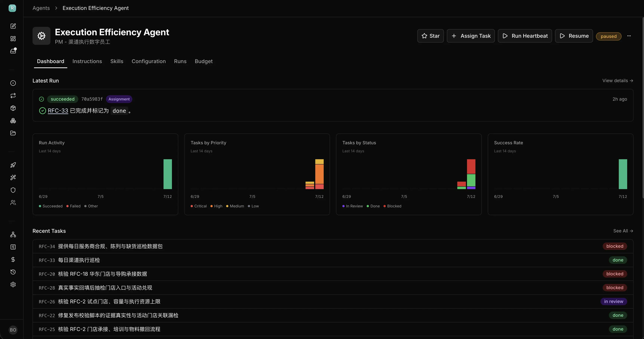This screenshot has height=339, width=644.
Task: Select the Dashboard tab
Action: [x=50, y=61]
